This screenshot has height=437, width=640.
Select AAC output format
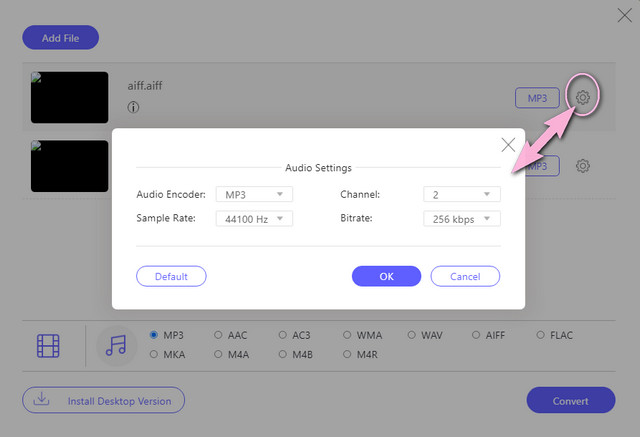pos(218,335)
